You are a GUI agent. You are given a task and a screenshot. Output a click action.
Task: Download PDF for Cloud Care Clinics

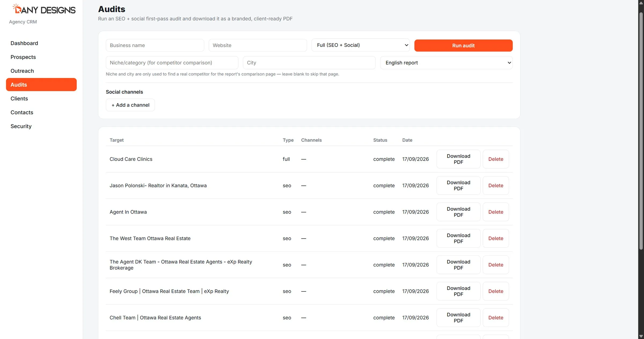click(x=459, y=159)
